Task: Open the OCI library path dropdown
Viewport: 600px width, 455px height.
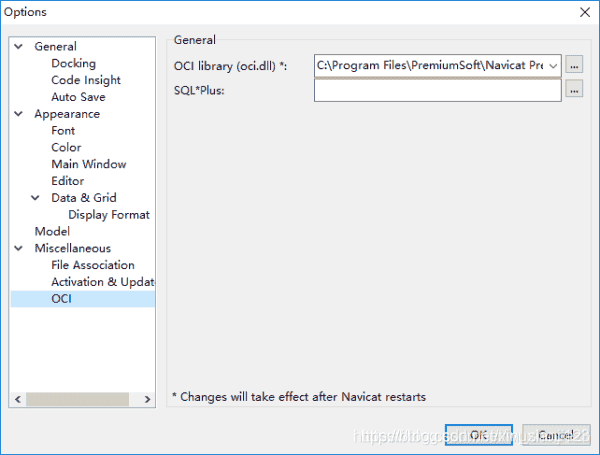Action: point(553,66)
